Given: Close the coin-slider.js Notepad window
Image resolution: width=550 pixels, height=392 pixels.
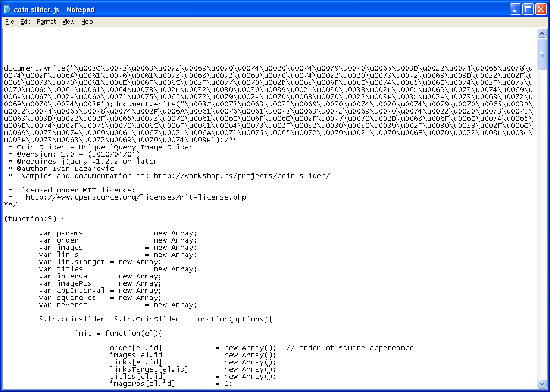Looking at the screenshot, I should pyautogui.click(x=540, y=9).
